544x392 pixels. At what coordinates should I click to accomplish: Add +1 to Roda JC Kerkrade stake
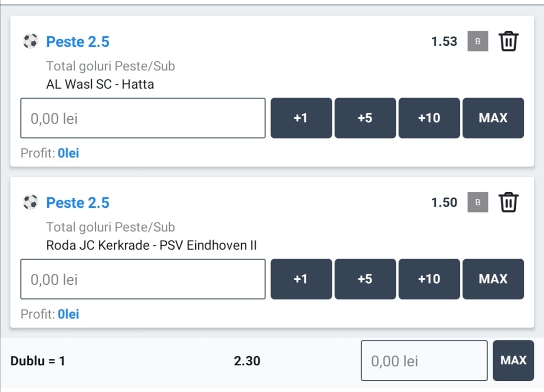click(x=301, y=279)
